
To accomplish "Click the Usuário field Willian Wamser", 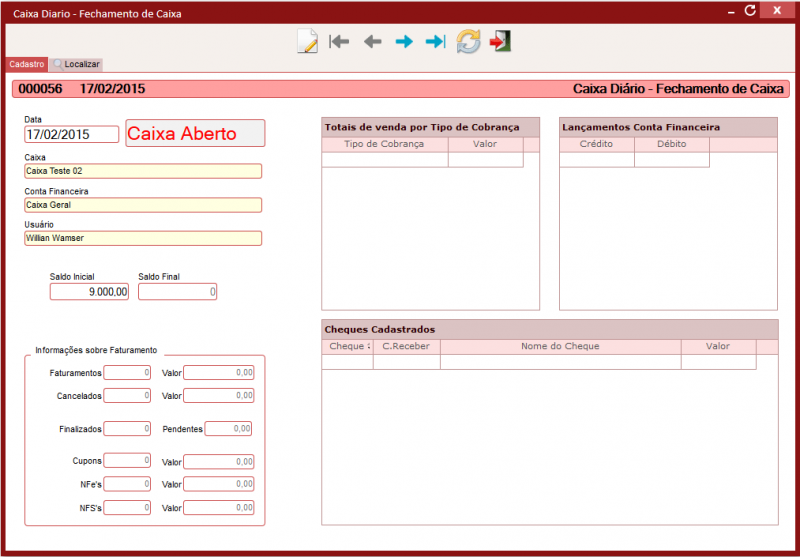I will tap(143, 238).
